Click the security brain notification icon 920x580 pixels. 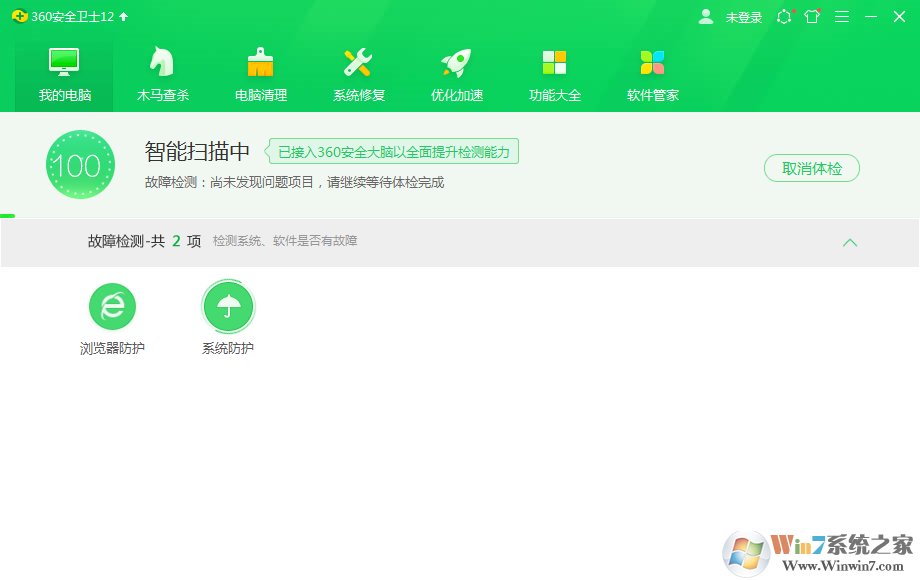(784, 17)
